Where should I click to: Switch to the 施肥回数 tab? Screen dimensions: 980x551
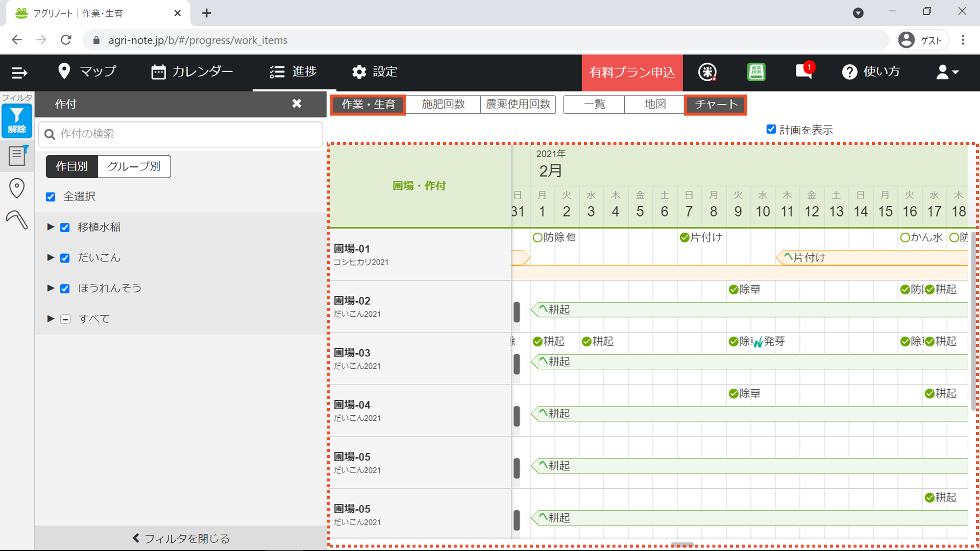point(443,104)
